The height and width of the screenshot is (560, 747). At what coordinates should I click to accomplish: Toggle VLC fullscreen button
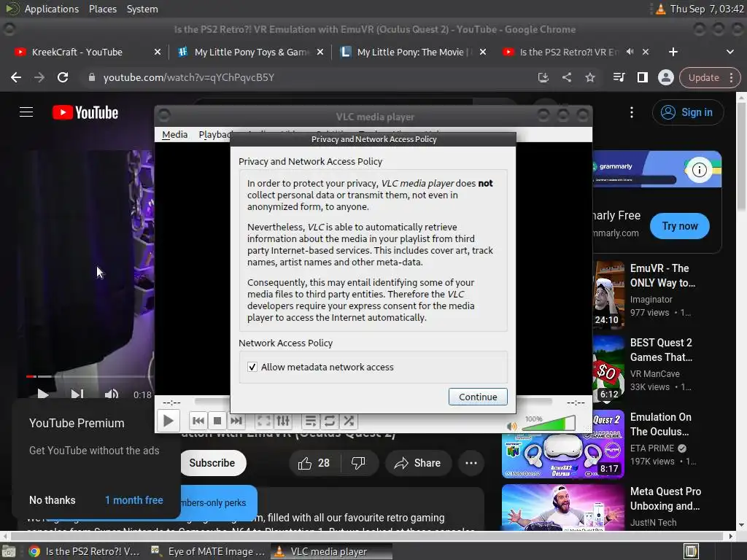[263, 421]
